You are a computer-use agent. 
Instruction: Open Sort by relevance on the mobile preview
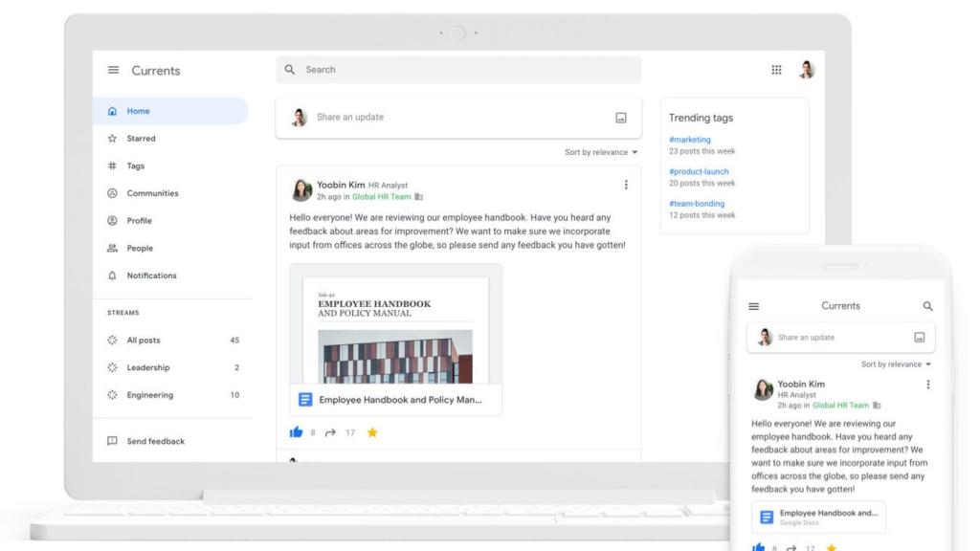coord(890,364)
